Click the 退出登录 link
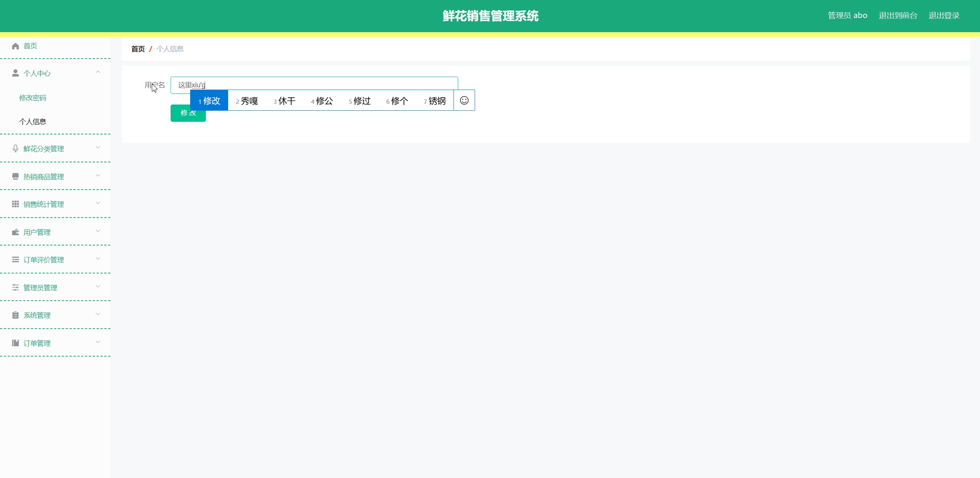980x478 pixels. [944, 16]
